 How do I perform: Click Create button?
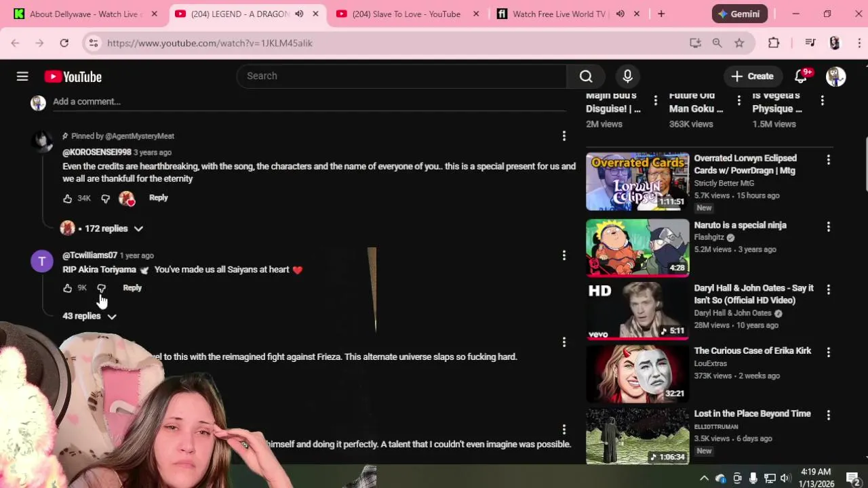click(752, 77)
